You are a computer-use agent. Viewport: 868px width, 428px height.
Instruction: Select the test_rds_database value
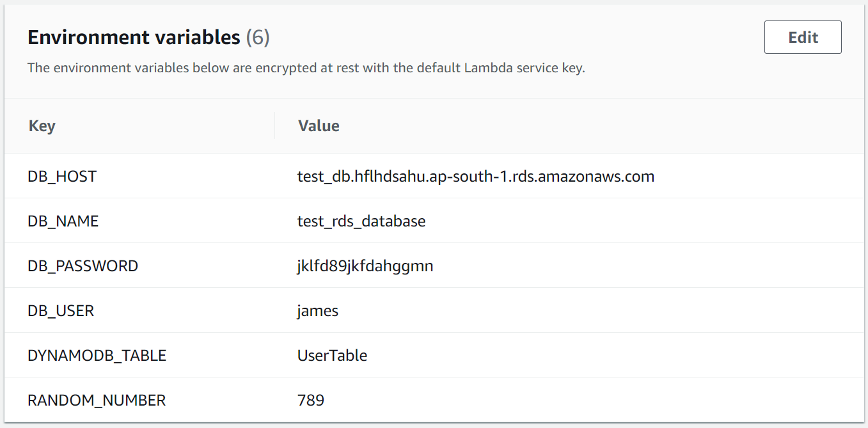click(362, 221)
